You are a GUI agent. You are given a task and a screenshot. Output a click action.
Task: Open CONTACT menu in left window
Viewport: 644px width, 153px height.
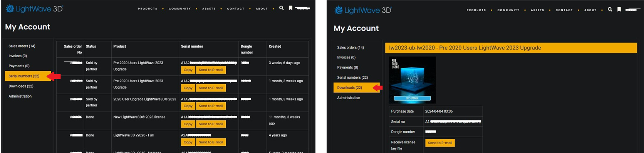[236, 8]
